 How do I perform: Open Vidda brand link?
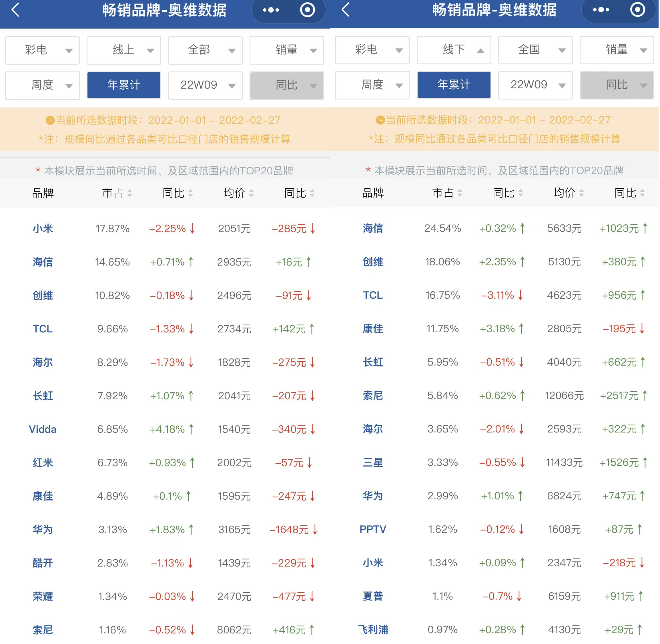(43, 430)
